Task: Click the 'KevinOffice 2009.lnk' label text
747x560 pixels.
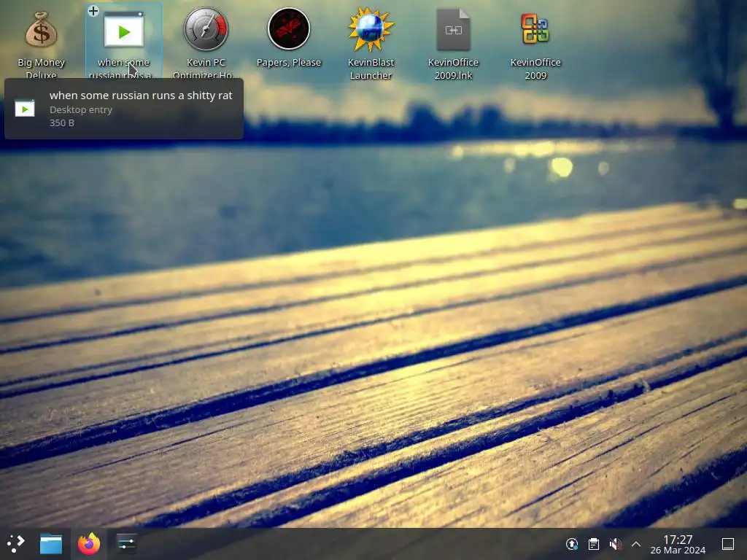Action: tap(453, 69)
